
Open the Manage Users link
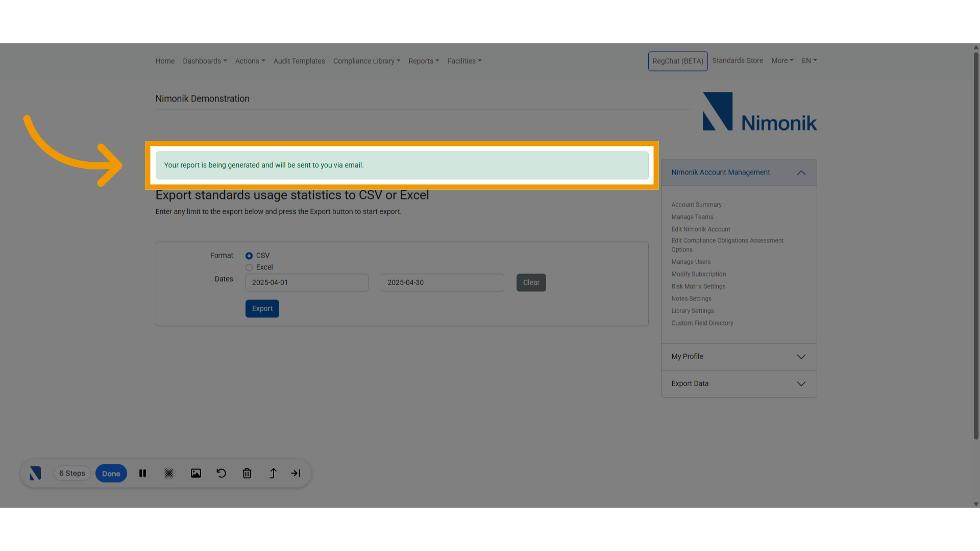pos(691,262)
